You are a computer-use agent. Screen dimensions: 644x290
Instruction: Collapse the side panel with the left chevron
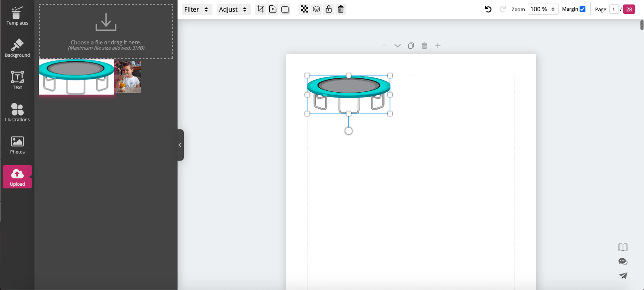tap(179, 145)
